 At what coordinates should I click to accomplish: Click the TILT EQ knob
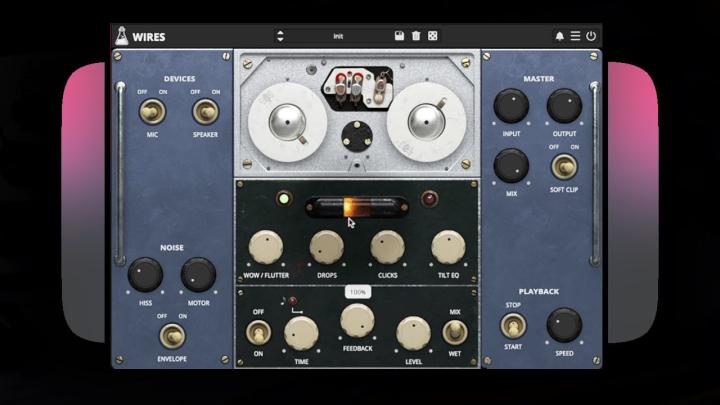[449, 248]
